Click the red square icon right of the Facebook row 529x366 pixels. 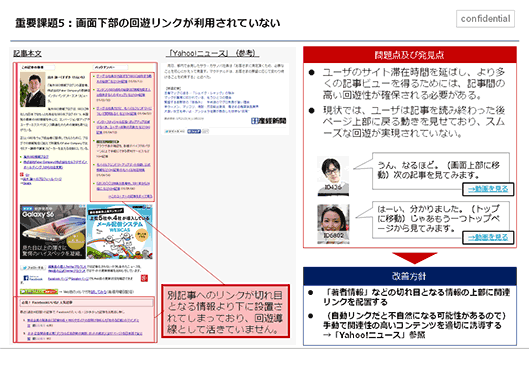click(x=144, y=278)
